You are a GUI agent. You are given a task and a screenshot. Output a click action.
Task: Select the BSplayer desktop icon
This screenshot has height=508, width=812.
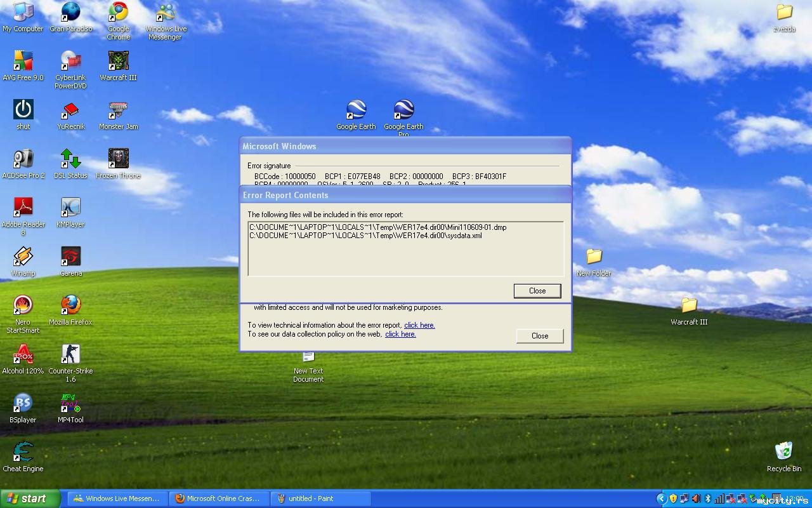23,408
